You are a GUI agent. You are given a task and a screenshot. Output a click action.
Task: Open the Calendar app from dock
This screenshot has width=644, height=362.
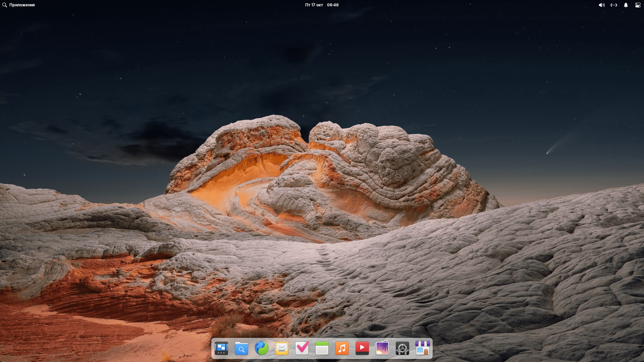(322, 348)
